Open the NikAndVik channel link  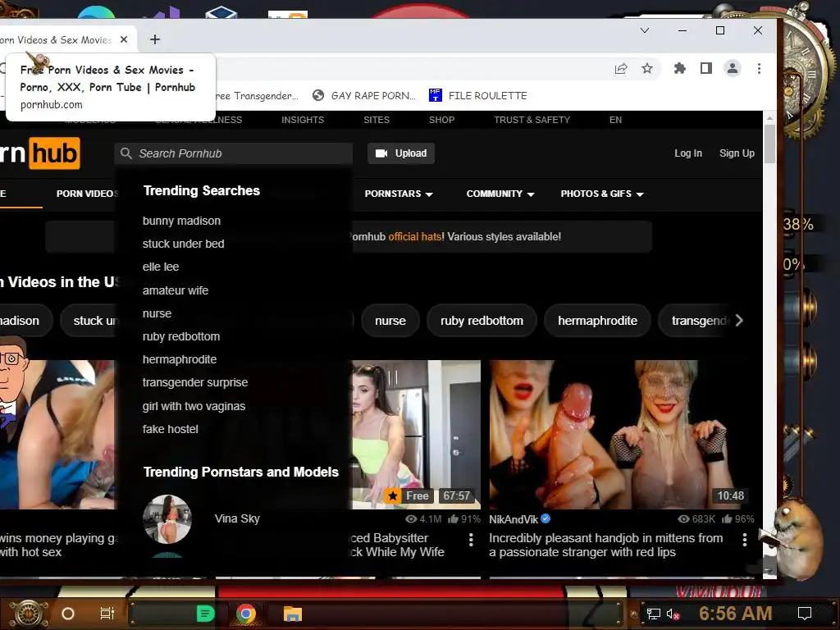(x=514, y=519)
